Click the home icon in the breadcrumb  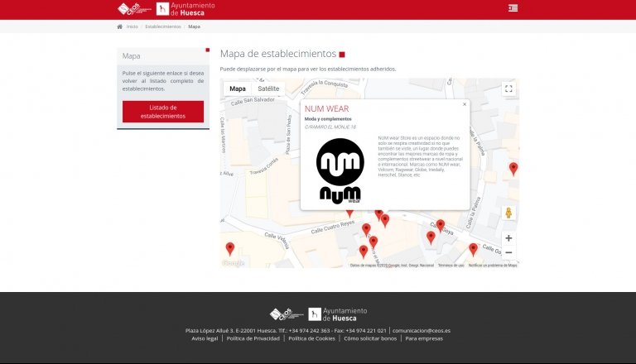click(x=119, y=26)
